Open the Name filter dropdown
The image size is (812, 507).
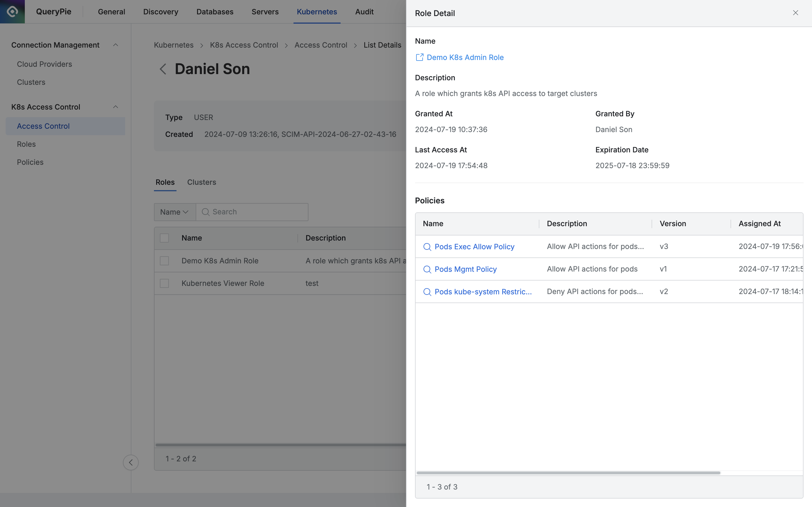[x=175, y=212]
